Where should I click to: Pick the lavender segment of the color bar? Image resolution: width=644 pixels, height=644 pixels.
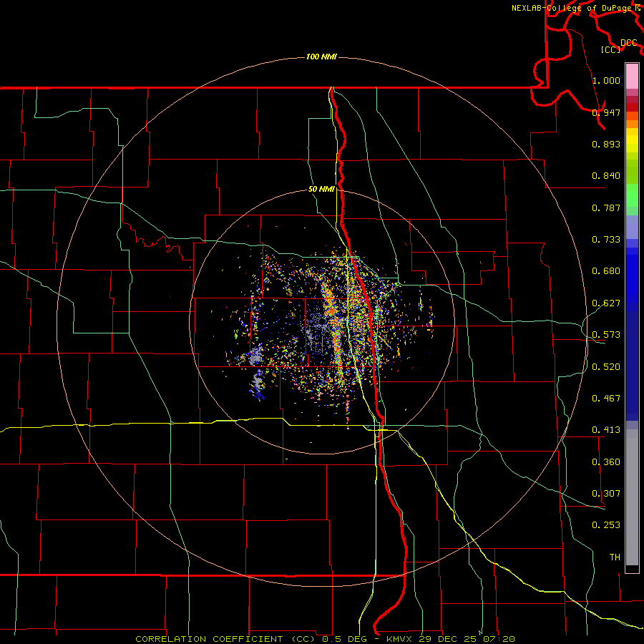(x=632, y=227)
